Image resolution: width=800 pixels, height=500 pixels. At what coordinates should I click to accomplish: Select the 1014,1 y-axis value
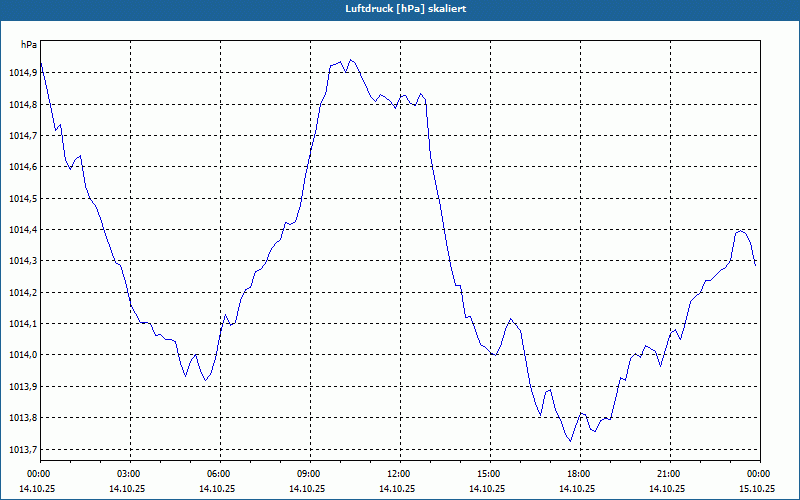tap(23, 324)
